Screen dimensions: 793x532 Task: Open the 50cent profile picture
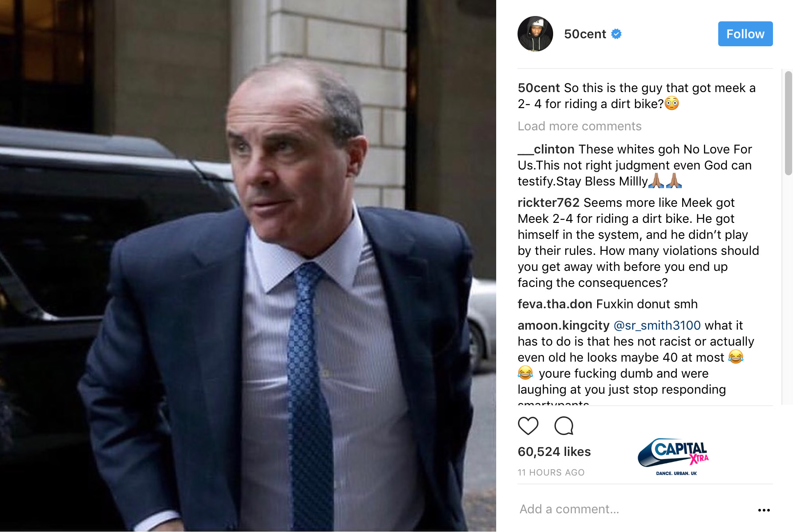pyautogui.click(x=535, y=34)
